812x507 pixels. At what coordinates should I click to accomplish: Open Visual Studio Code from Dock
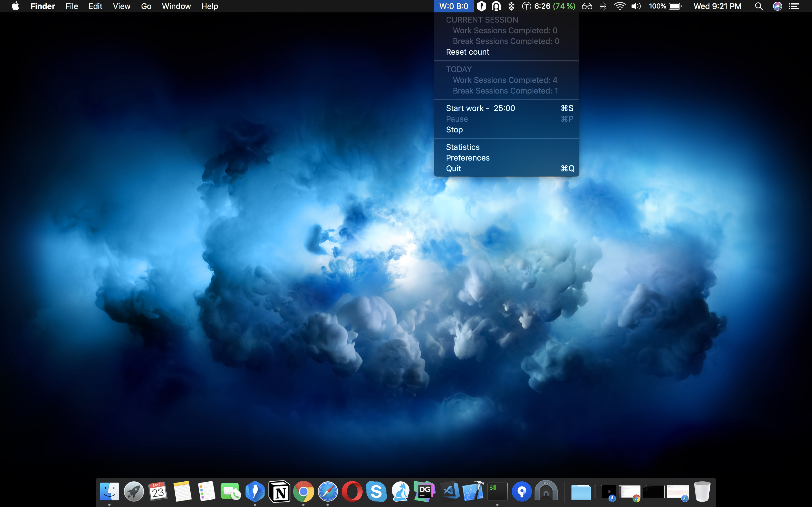(449, 492)
